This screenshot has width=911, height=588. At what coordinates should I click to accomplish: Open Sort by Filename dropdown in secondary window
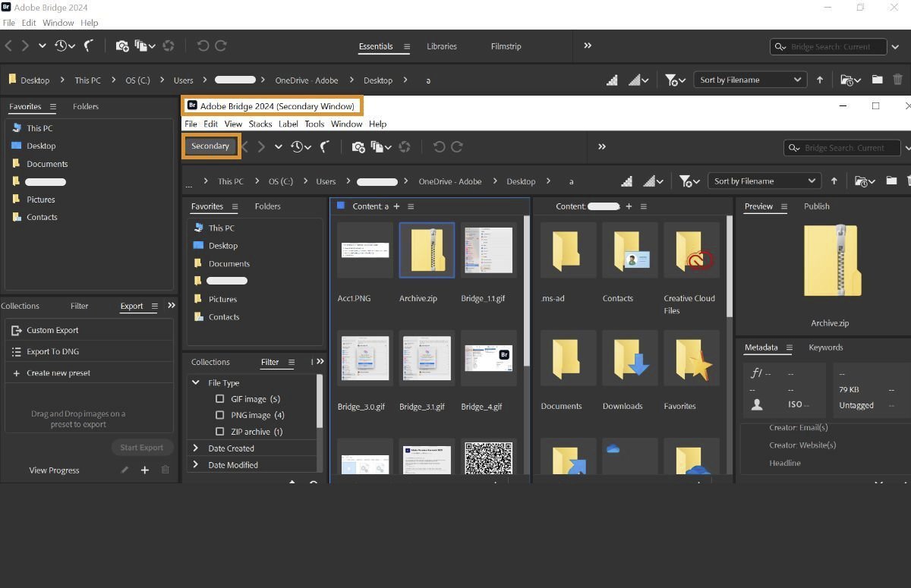click(764, 181)
